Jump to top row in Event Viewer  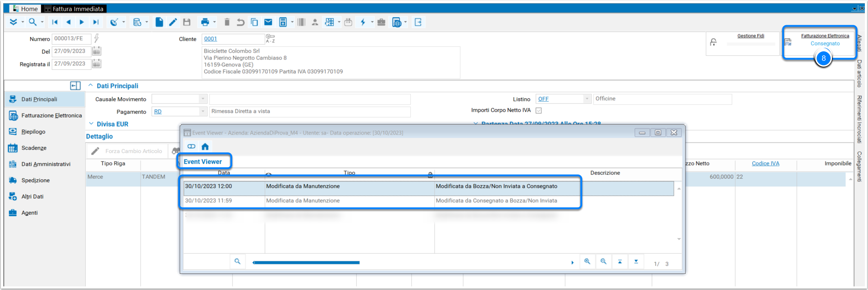coord(620,261)
